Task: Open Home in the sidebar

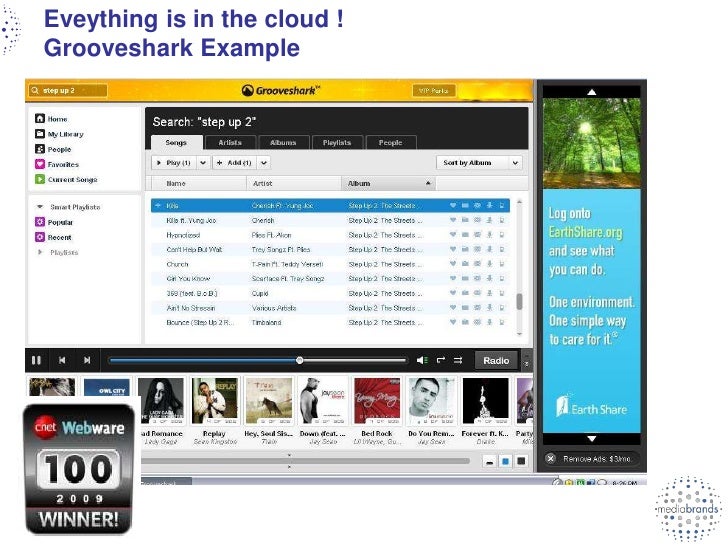Action: pos(51,119)
